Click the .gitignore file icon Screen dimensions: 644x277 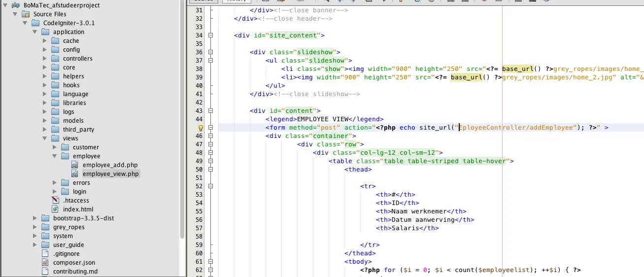(x=45, y=254)
